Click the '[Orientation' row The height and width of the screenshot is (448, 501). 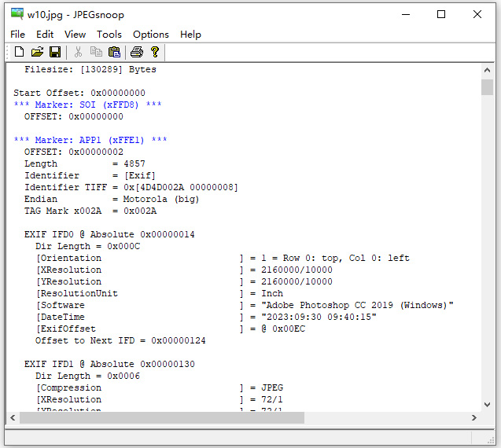(x=223, y=258)
